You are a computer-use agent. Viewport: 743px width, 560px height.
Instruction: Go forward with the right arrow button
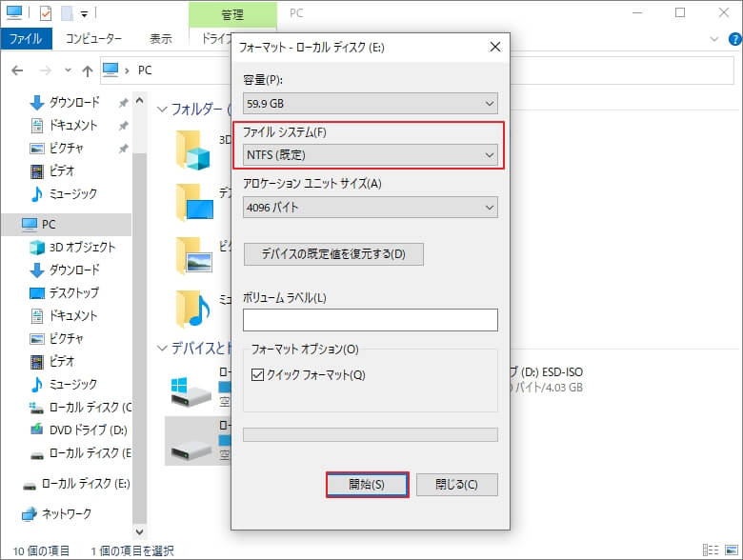tap(46, 70)
